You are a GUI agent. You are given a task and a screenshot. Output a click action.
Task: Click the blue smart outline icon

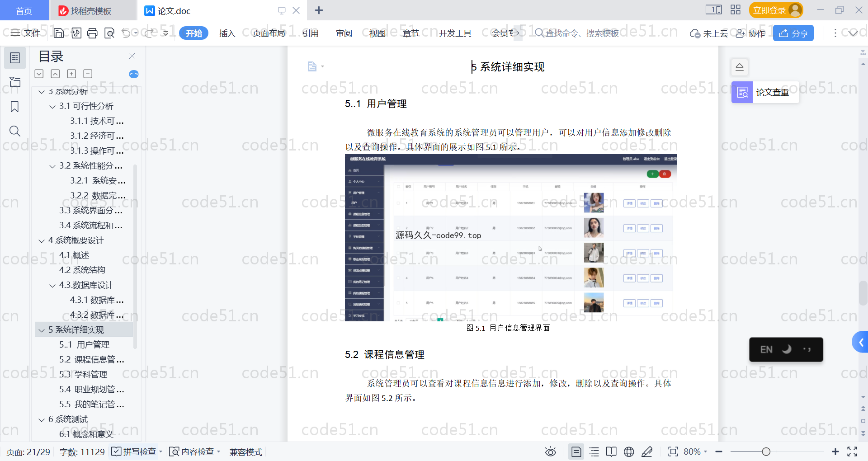coord(134,74)
